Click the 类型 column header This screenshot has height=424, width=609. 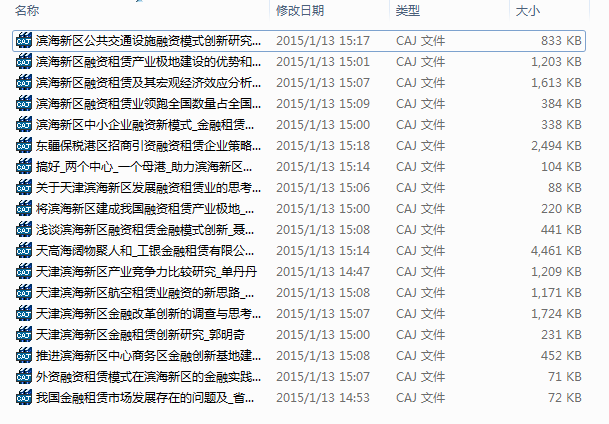click(x=407, y=10)
